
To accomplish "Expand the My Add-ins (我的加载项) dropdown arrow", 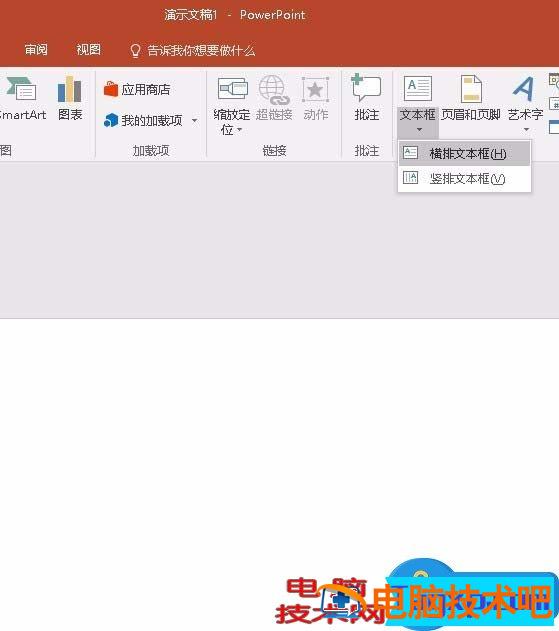I will pos(194,121).
